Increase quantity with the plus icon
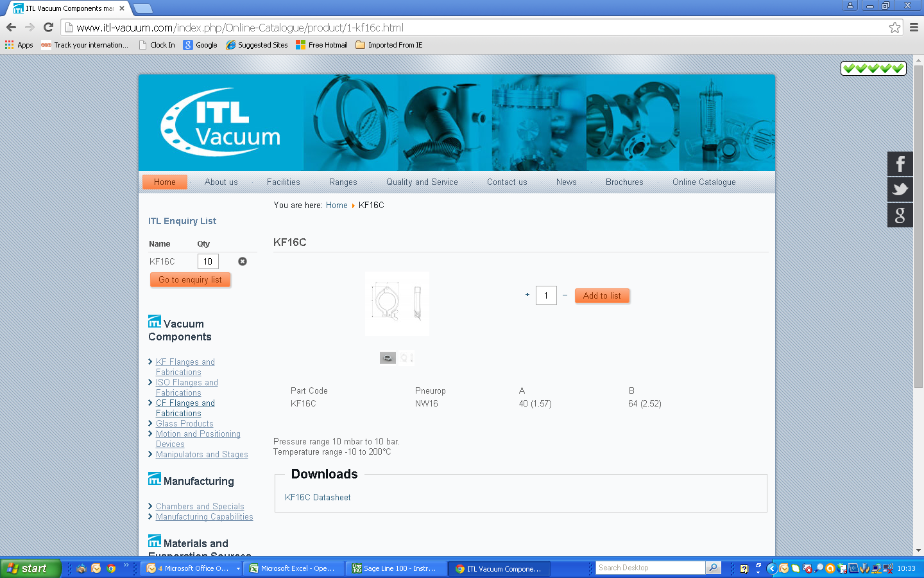Image resolution: width=924 pixels, height=578 pixels. coord(527,295)
